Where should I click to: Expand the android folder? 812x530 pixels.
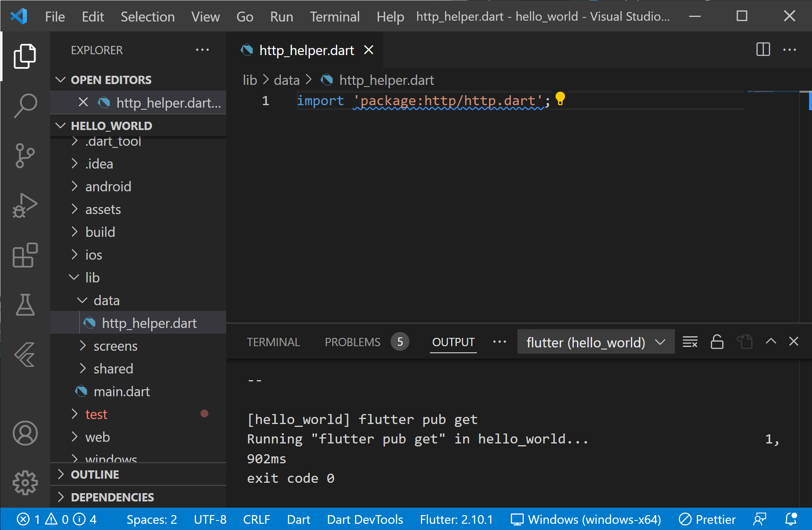[108, 187]
